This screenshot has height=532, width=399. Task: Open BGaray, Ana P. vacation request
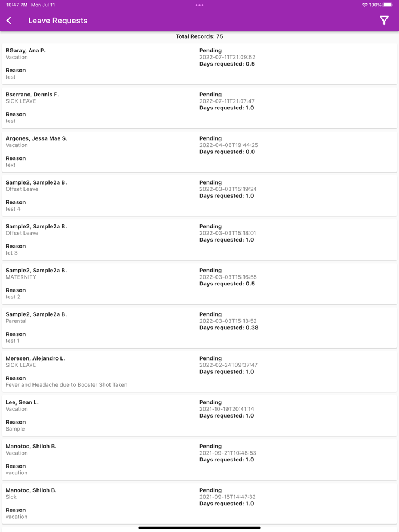(x=199, y=64)
